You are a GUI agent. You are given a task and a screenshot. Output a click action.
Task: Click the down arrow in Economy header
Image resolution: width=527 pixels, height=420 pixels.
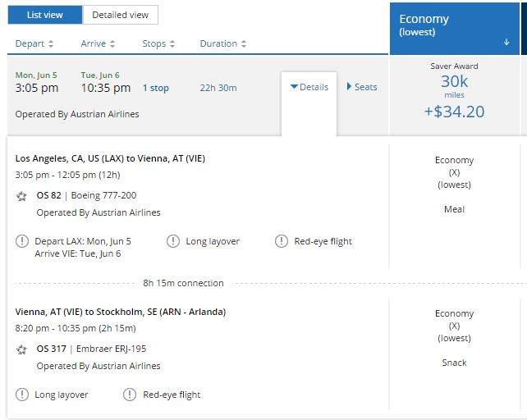(x=506, y=42)
